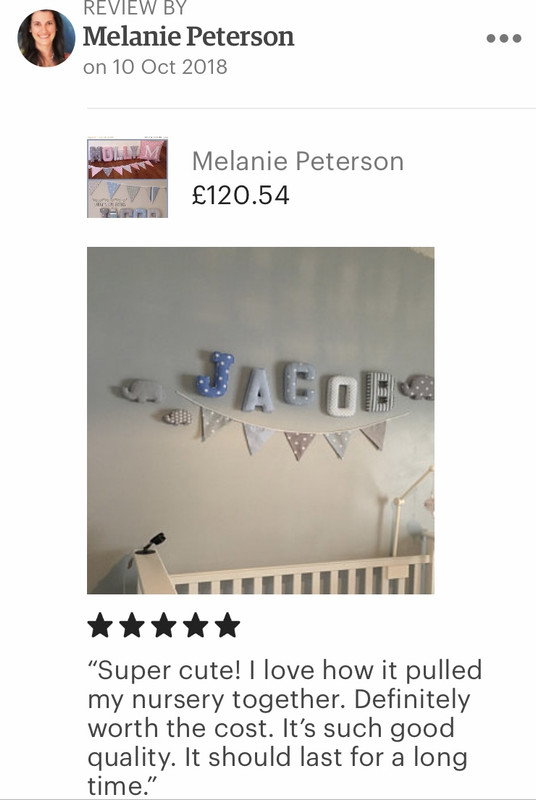536x800 pixels.
Task: Tap the first rating star
Action: click(100, 626)
